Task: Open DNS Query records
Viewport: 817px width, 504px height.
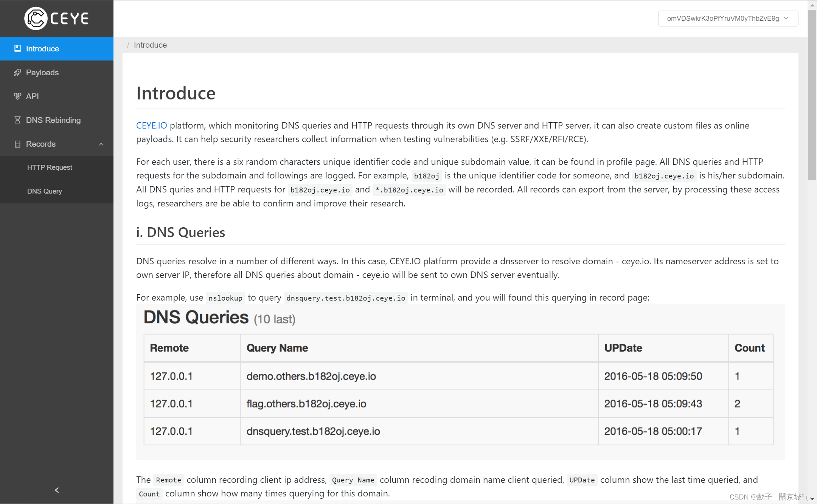Action: [x=45, y=191]
